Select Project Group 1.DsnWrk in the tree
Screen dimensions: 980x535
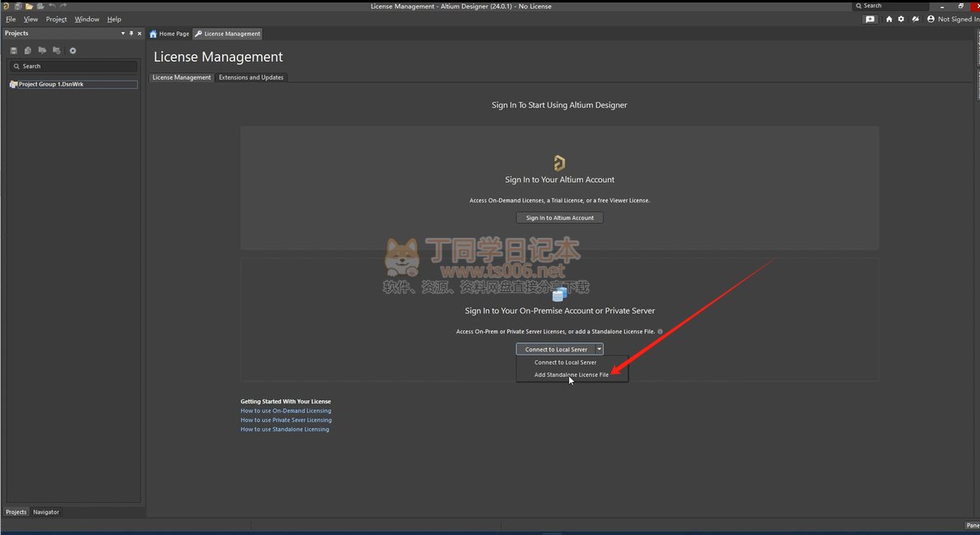[x=51, y=84]
